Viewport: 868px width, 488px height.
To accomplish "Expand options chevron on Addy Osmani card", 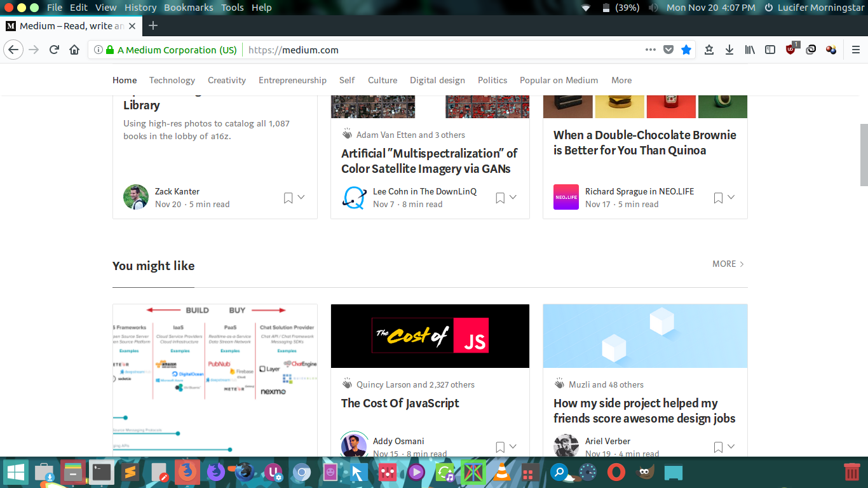I will [x=513, y=447].
